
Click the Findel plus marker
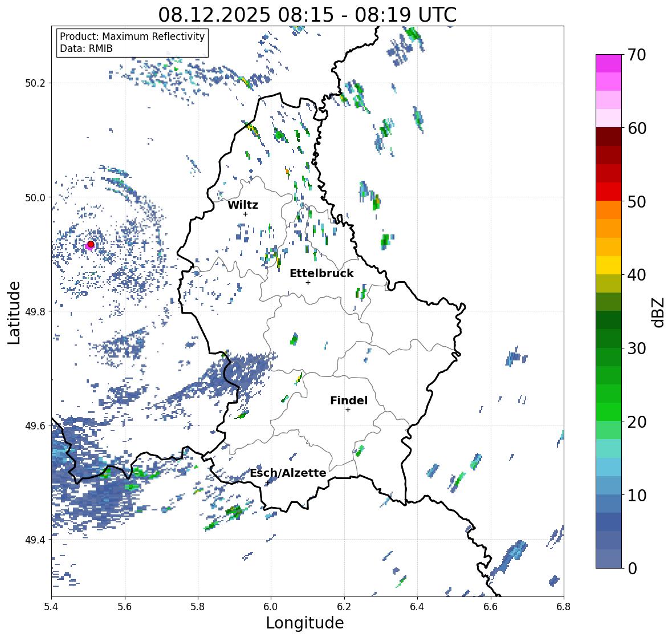coord(348,410)
